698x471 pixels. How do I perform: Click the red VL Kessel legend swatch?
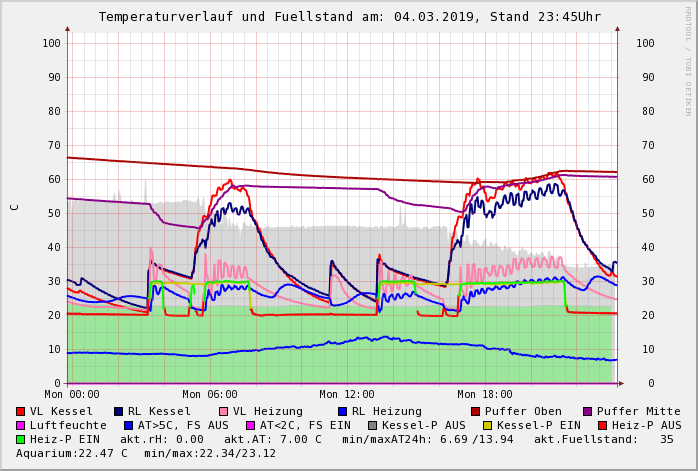tap(21, 411)
